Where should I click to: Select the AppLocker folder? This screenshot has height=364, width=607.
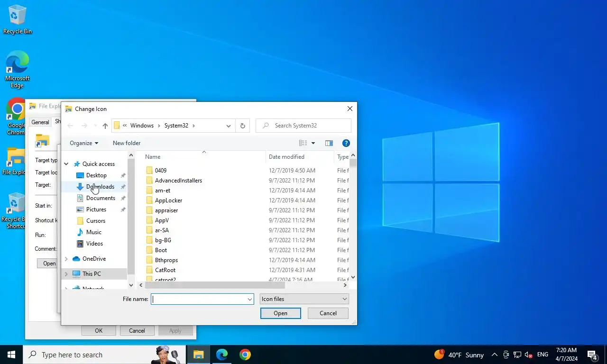coord(168,200)
